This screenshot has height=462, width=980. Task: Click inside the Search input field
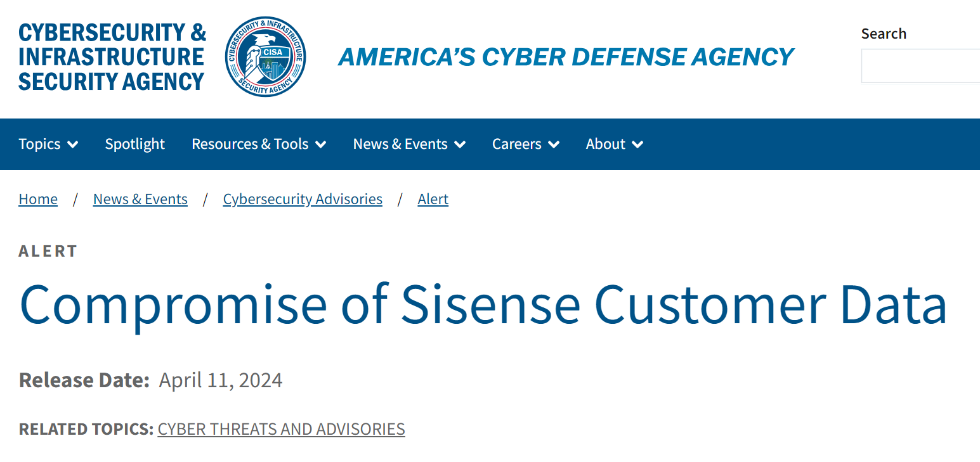(x=920, y=66)
